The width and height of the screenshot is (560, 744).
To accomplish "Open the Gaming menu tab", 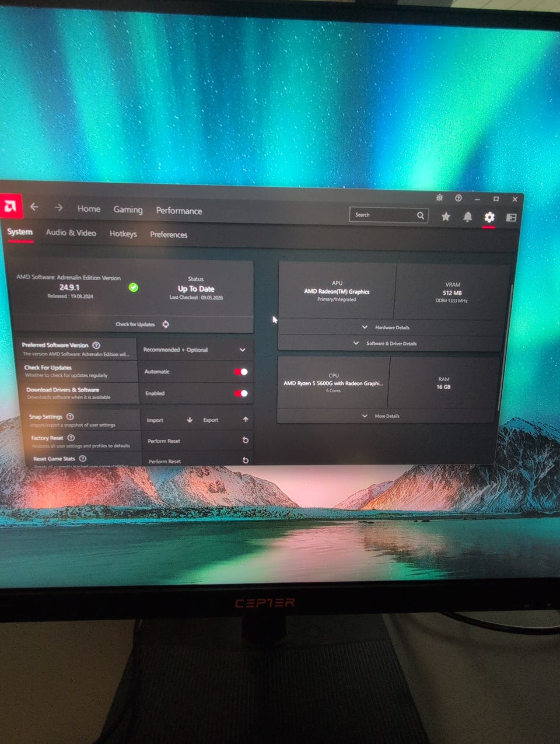I will tap(128, 209).
